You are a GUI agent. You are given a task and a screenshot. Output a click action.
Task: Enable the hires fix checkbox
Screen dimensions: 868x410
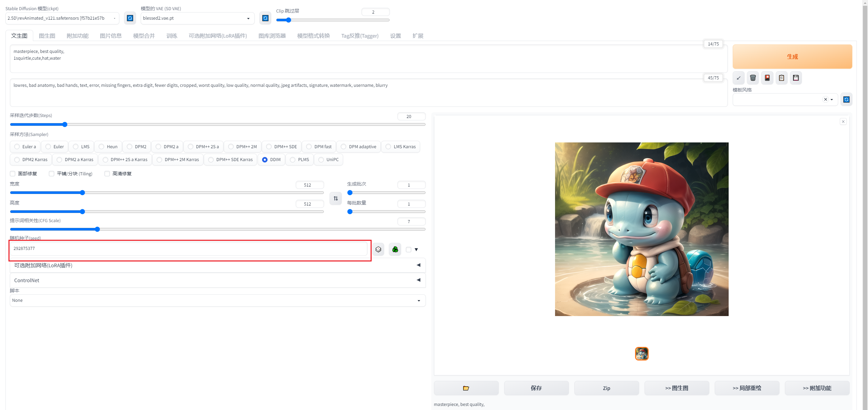pyautogui.click(x=107, y=174)
